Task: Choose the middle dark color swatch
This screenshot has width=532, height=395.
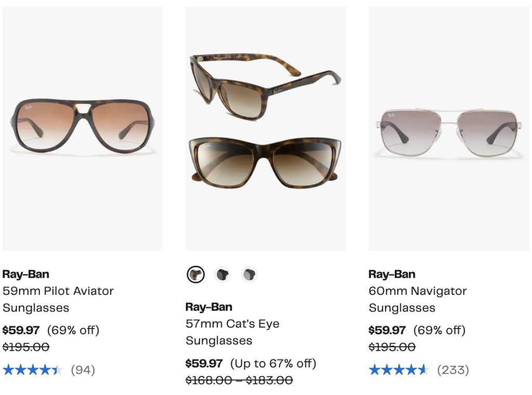Action: (223, 275)
